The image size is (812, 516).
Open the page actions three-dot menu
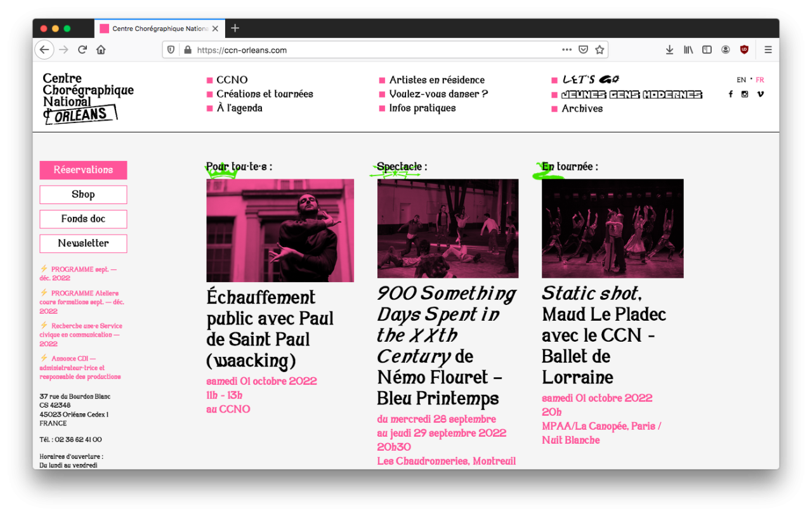click(566, 49)
